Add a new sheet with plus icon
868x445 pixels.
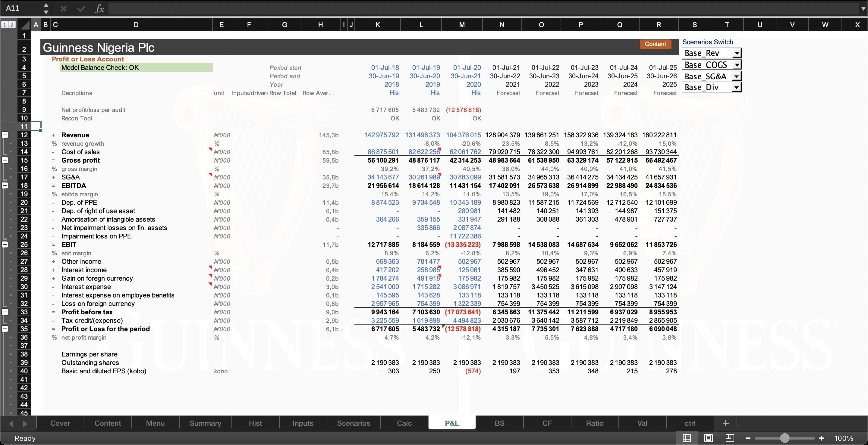(726, 423)
